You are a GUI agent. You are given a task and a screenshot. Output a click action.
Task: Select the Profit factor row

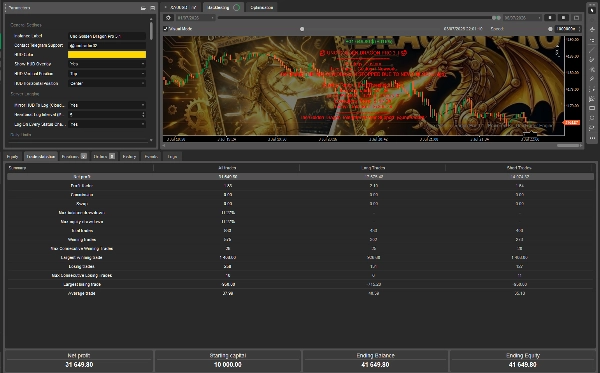[x=301, y=186]
